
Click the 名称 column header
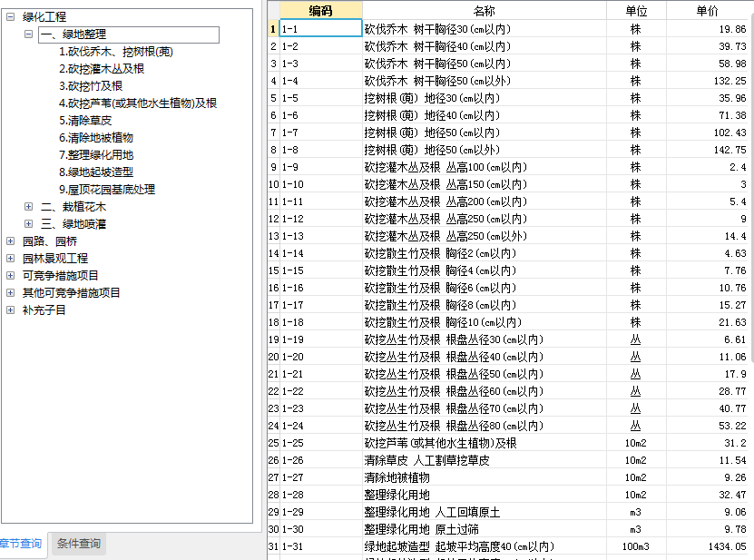pyautogui.click(x=485, y=11)
